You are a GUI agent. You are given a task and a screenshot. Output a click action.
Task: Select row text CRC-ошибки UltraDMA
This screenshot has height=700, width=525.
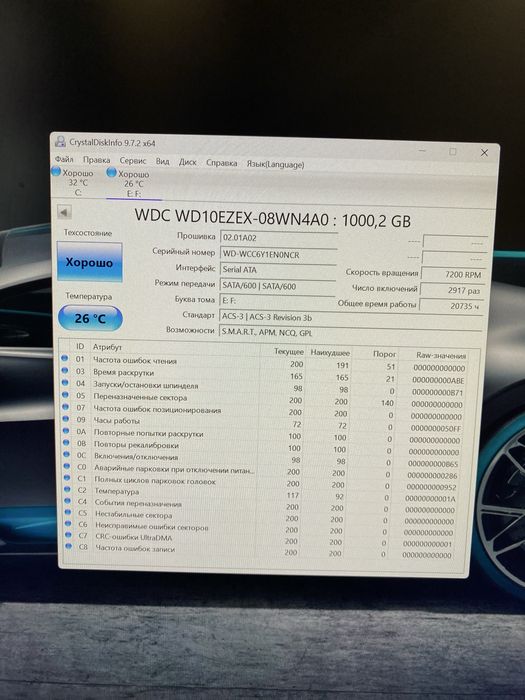pyautogui.click(x=133, y=537)
